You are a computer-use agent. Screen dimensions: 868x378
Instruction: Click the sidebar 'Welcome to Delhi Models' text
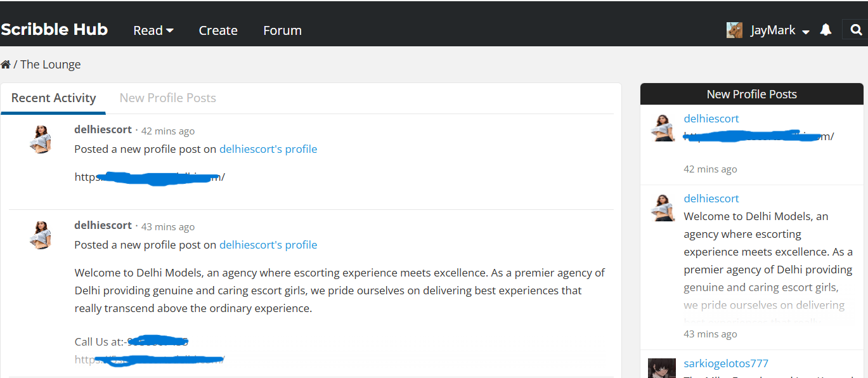768,269
